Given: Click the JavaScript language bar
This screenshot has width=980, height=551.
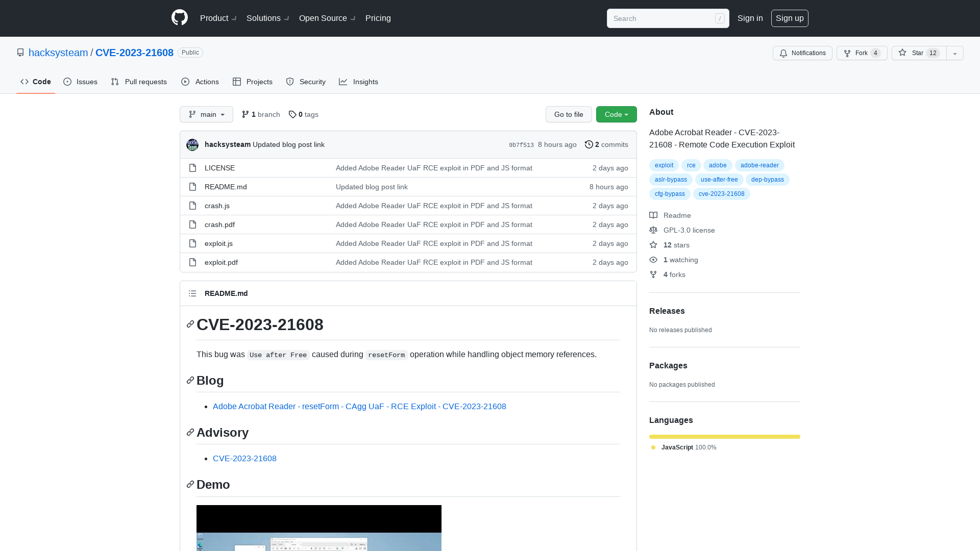Looking at the screenshot, I should click(x=724, y=437).
